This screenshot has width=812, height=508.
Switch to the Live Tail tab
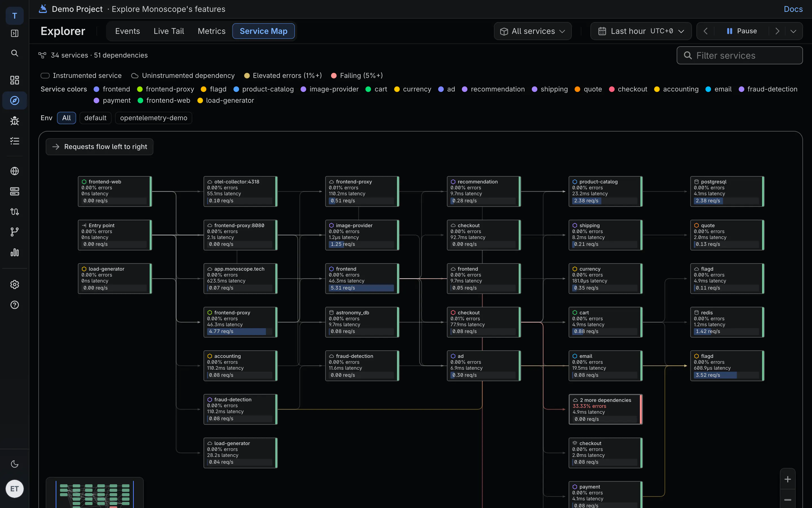click(169, 31)
